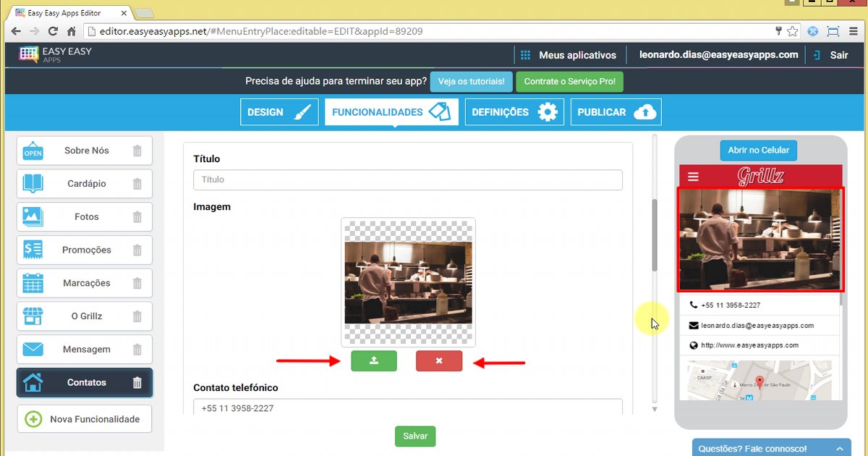Add Nova Funcionalidade to the app
868x456 pixels.
[x=85, y=419]
